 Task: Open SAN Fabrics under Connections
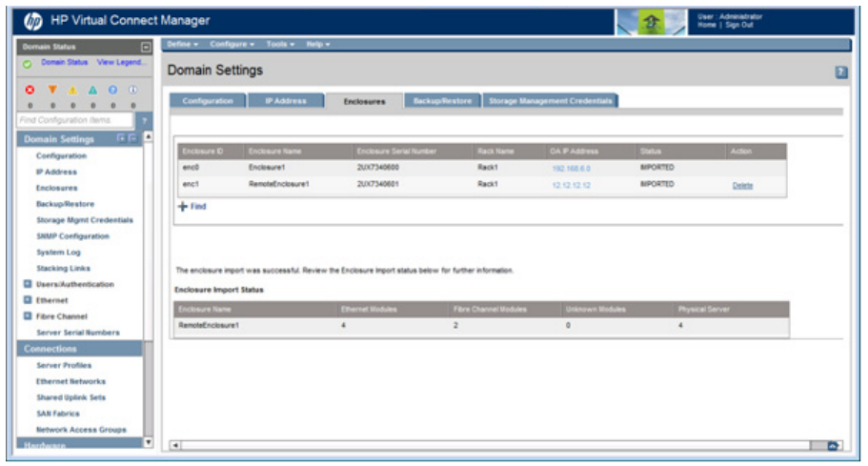click(x=58, y=413)
